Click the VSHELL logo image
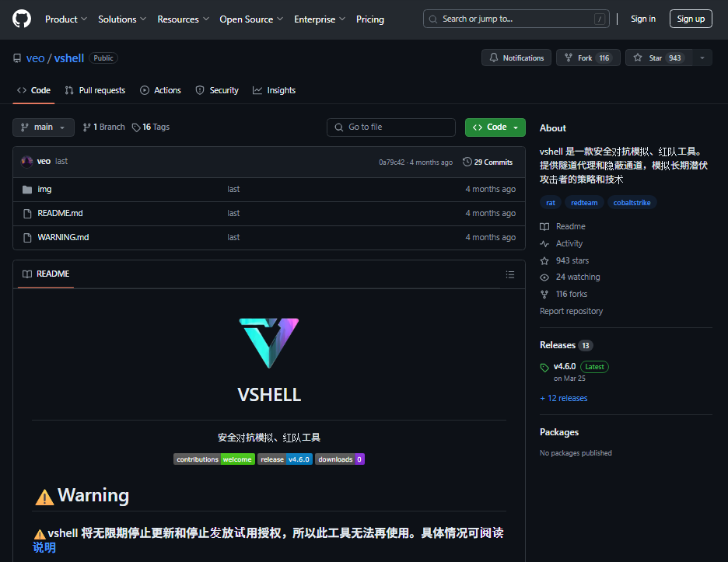This screenshot has height=562, width=728. [268, 342]
